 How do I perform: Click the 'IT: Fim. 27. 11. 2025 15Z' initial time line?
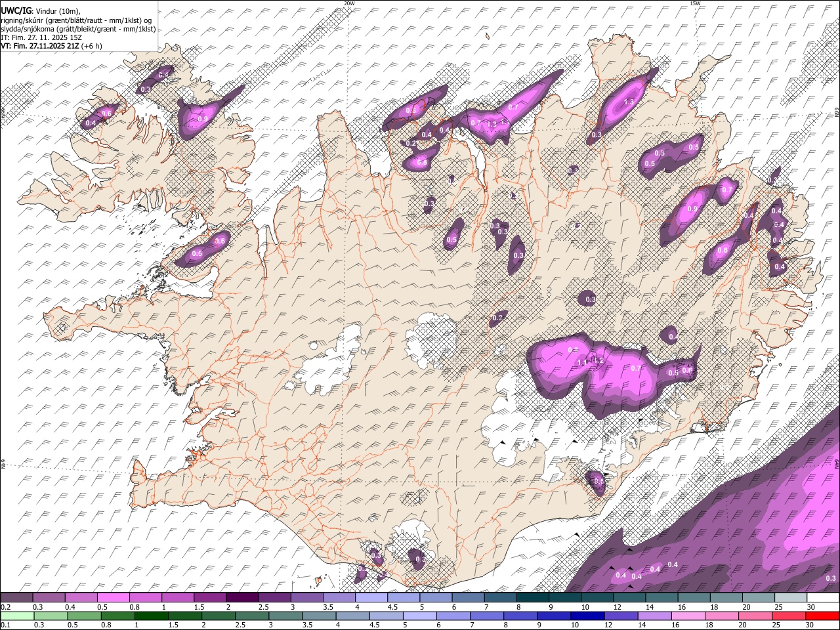[41, 37]
